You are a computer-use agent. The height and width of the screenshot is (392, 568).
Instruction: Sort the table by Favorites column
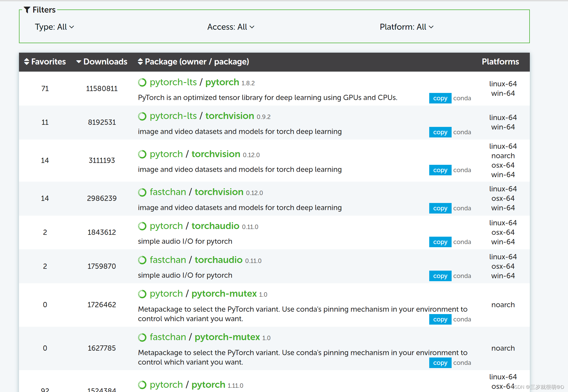[45, 62]
